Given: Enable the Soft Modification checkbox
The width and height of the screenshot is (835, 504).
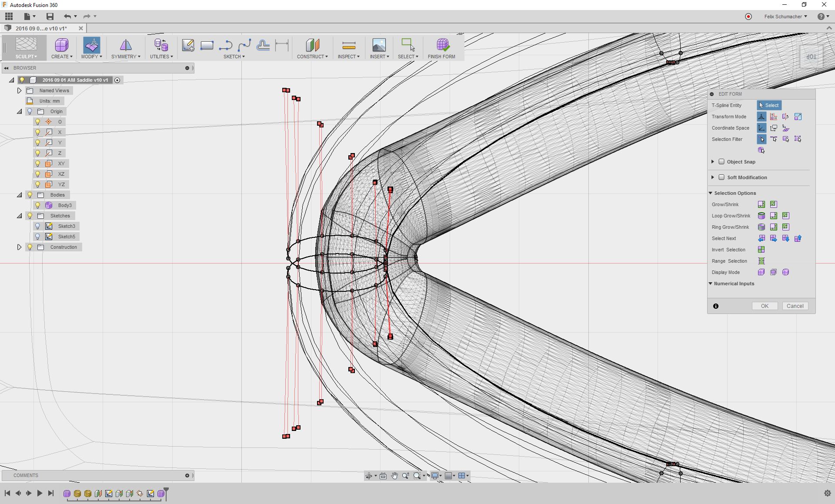Looking at the screenshot, I should (722, 177).
